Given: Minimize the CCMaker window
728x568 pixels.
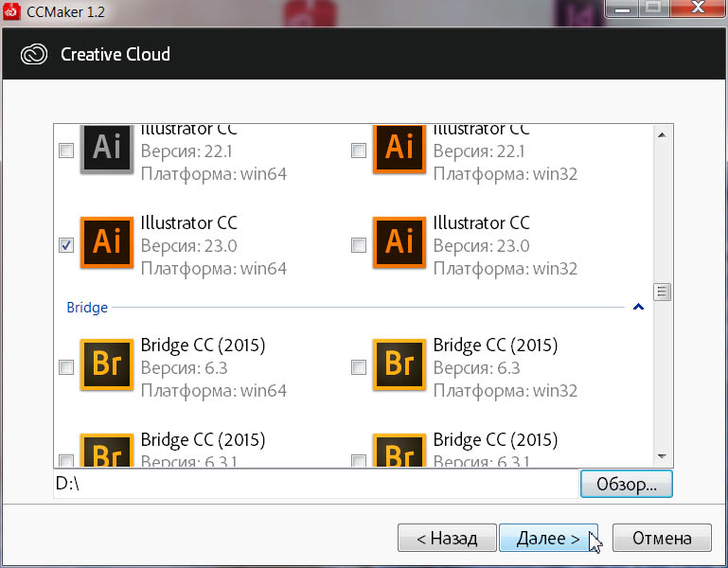Looking at the screenshot, I should (x=622, y=8).
